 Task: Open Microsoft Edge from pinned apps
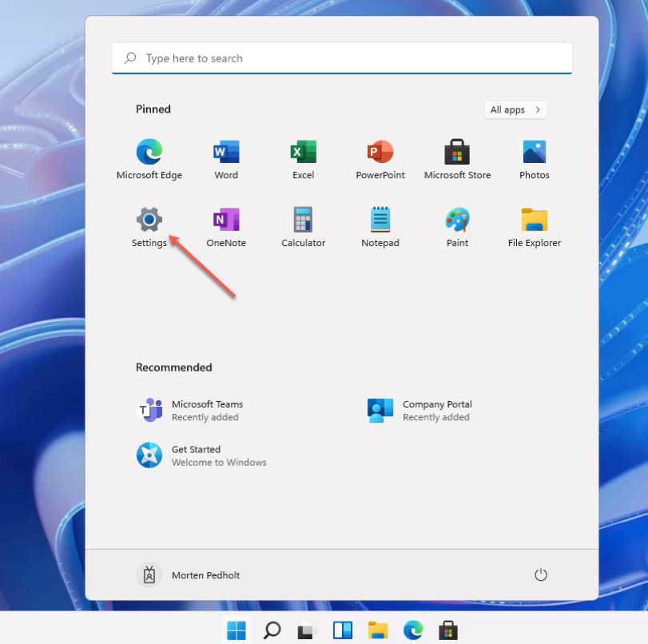(x=149, y=159)
